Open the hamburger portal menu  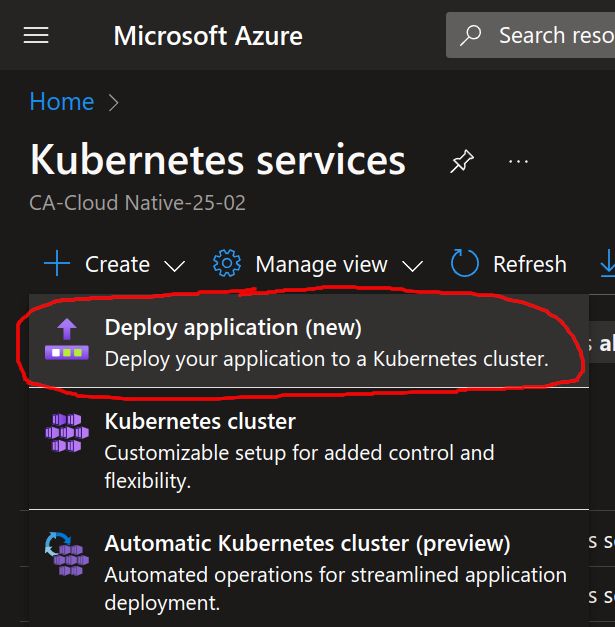tap(36, 35)
